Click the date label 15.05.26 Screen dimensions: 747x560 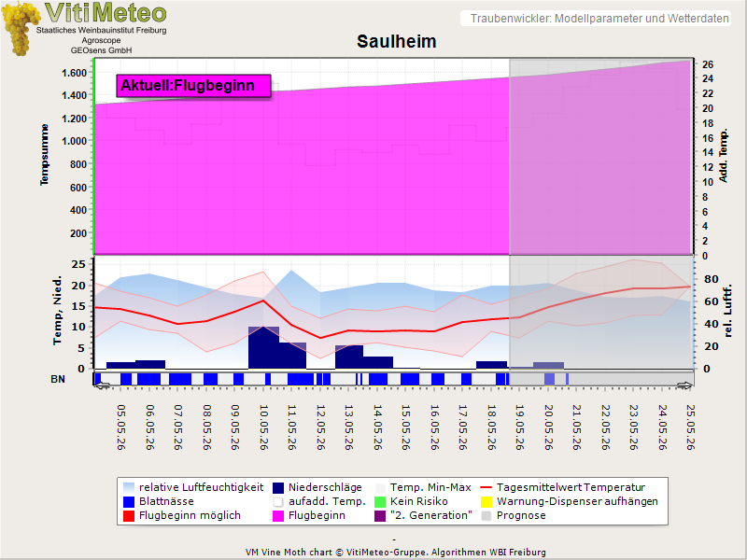click(x=405, y=427)
